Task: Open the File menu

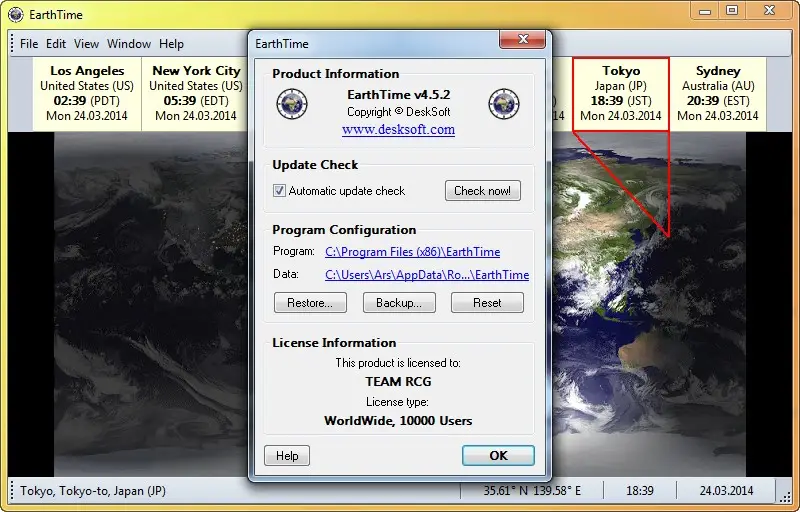Action: point(29,44)
